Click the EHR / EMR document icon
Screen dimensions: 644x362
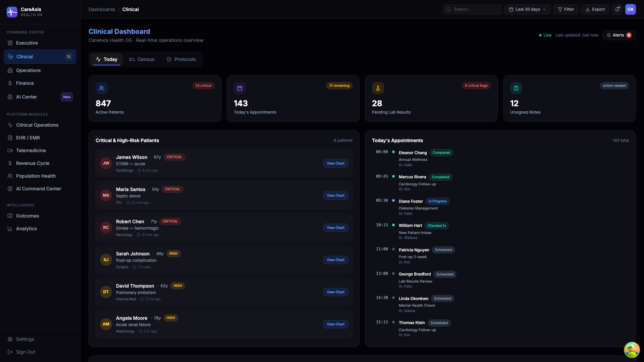[10, 138]
